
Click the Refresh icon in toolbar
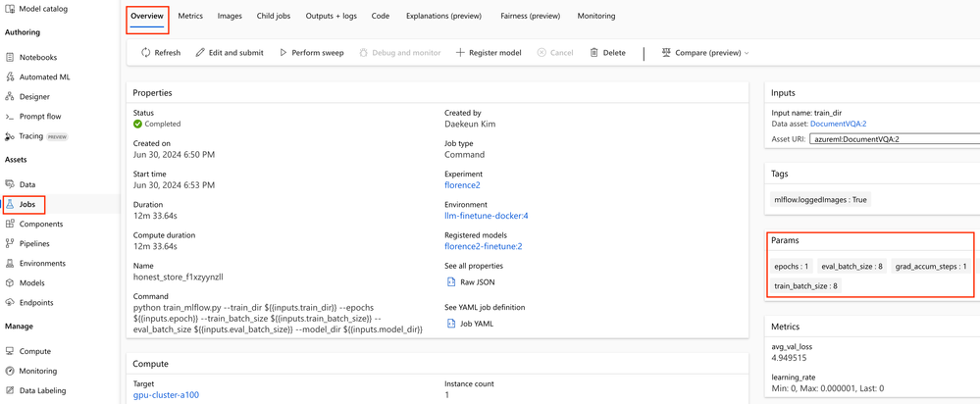(x=146, y=53)
